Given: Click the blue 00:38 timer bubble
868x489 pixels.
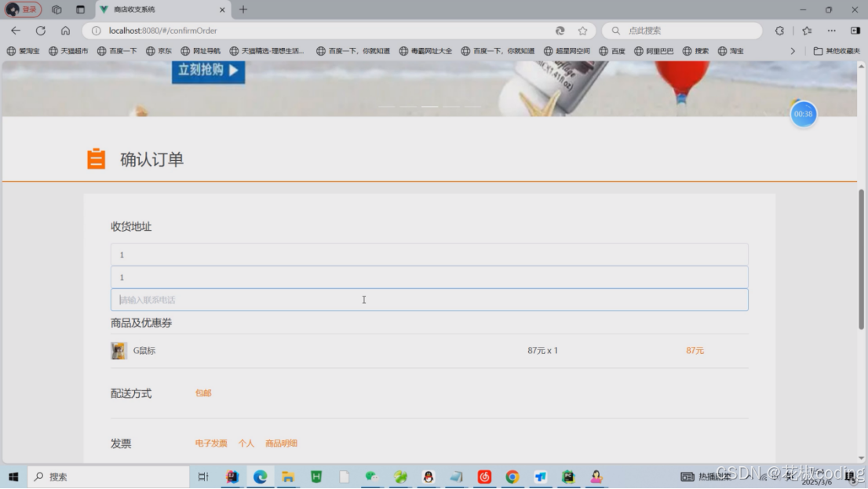Looking at the screenshot, I should click(x=803, y=114).
